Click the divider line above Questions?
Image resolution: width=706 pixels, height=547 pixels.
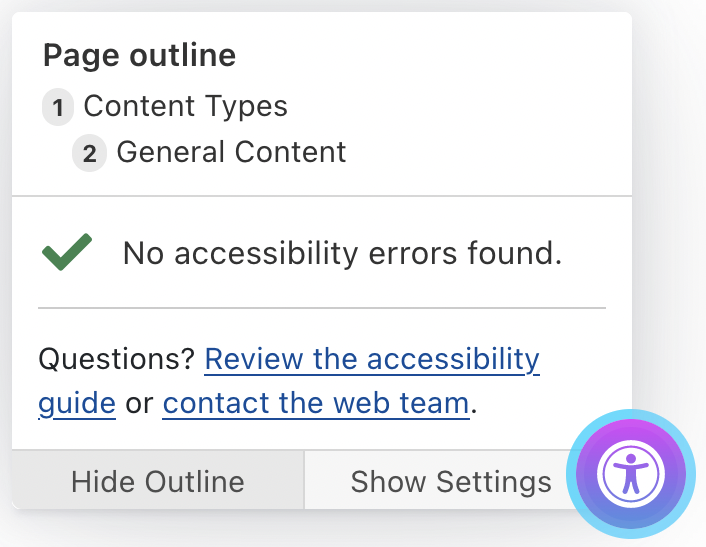(x=321, y=308)
